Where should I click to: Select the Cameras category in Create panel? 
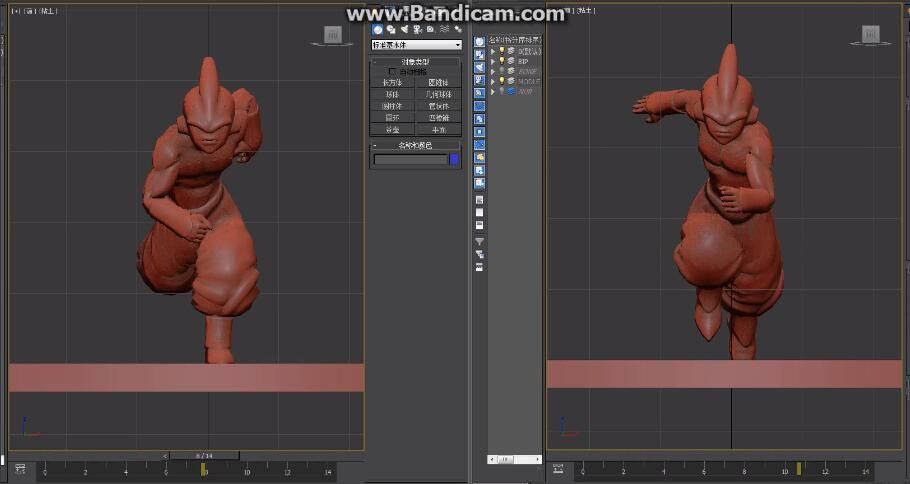coord(417,30)
